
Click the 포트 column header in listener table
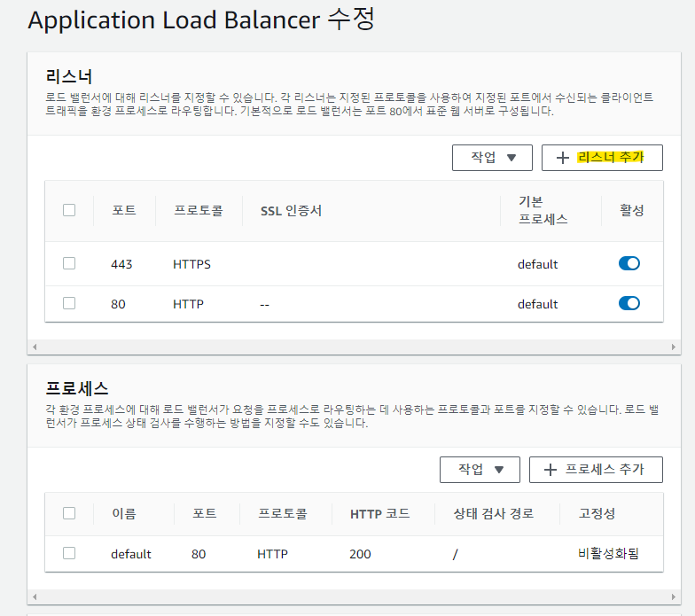tap(124, 210)
